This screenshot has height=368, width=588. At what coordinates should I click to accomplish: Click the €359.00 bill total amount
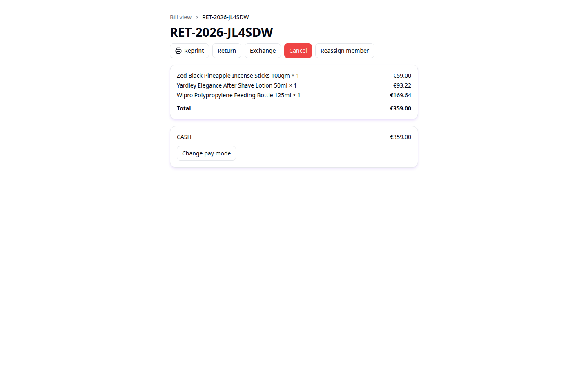[x=401, y=108]
